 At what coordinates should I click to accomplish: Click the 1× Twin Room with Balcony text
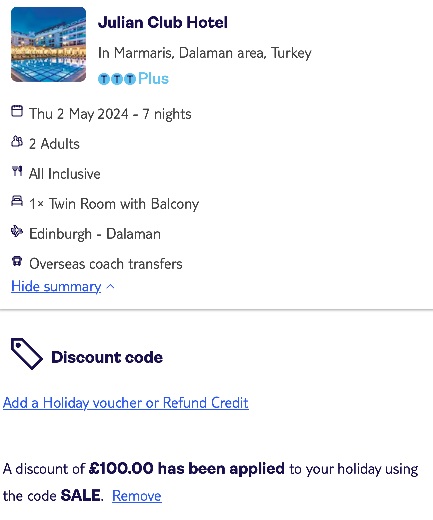(x=114, y=204)
